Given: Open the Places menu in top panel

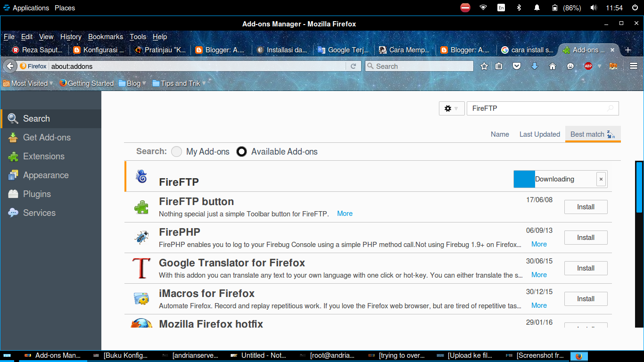Looking at the screenshot, I should click(65, 8).
